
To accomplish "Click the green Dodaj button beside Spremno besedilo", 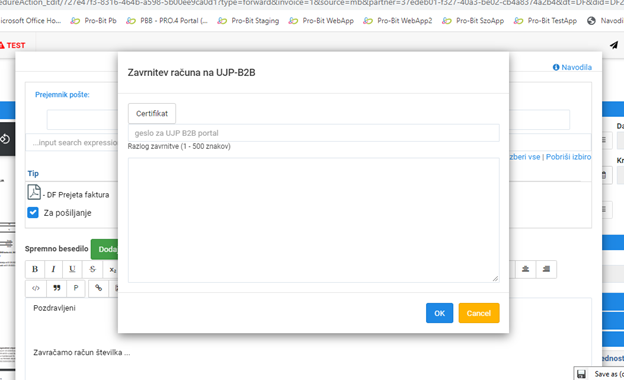I will coord(105,249).
